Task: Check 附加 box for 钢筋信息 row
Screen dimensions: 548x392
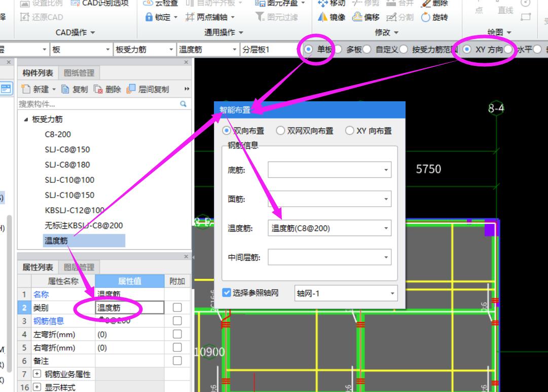Action: click(x=177, y=321)
